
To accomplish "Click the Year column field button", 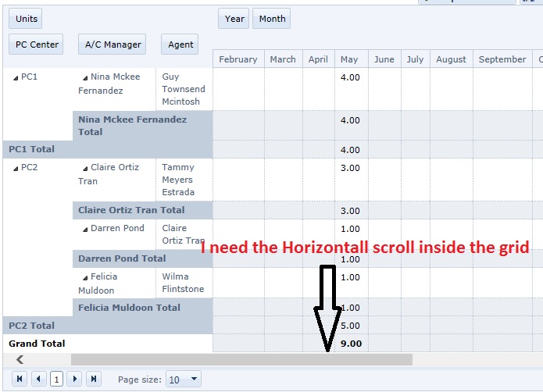I will 234,19.
